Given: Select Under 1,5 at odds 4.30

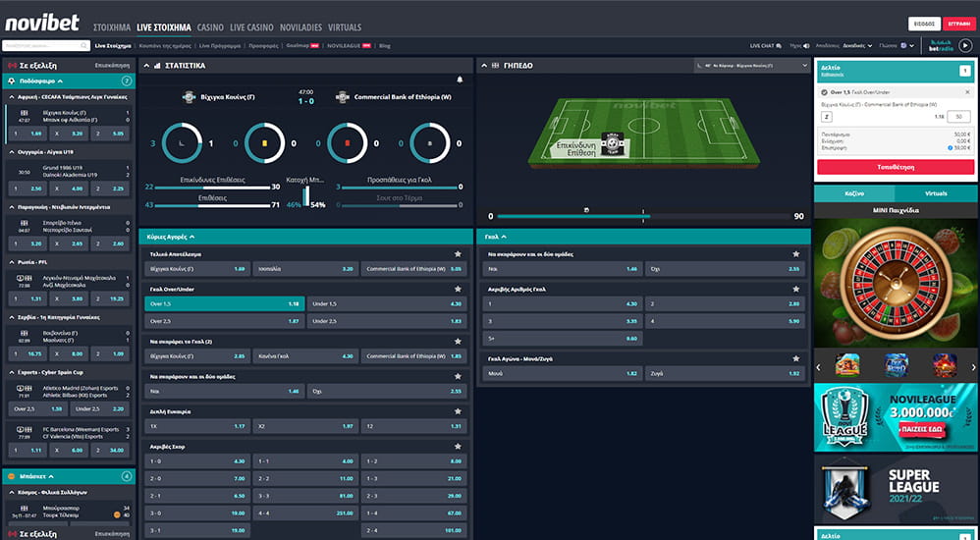Looking at the screenshot, I should [387, 303].
